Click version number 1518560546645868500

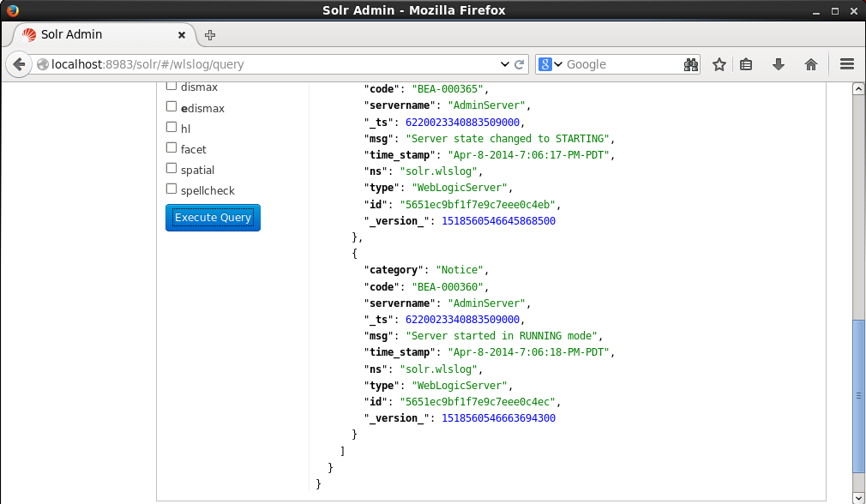pyautogui.click(x=499, y=221)
